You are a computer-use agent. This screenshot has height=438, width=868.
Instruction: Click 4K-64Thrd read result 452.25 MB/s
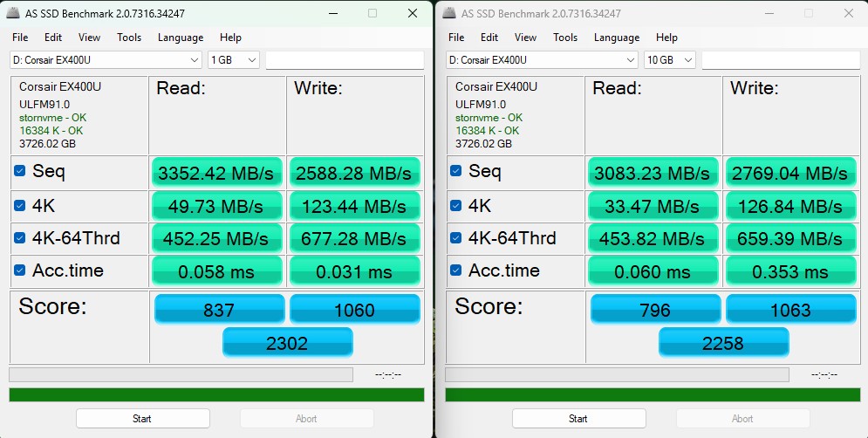[x=217, y=238]
